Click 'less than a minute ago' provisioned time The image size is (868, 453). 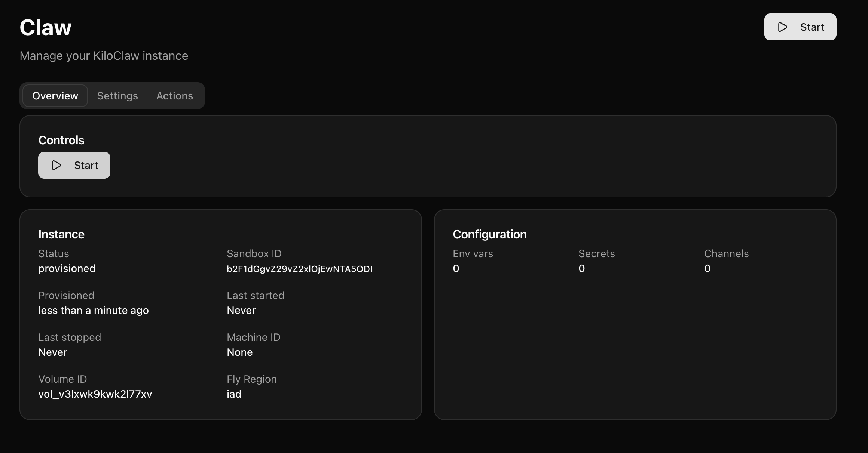(94, 310)
